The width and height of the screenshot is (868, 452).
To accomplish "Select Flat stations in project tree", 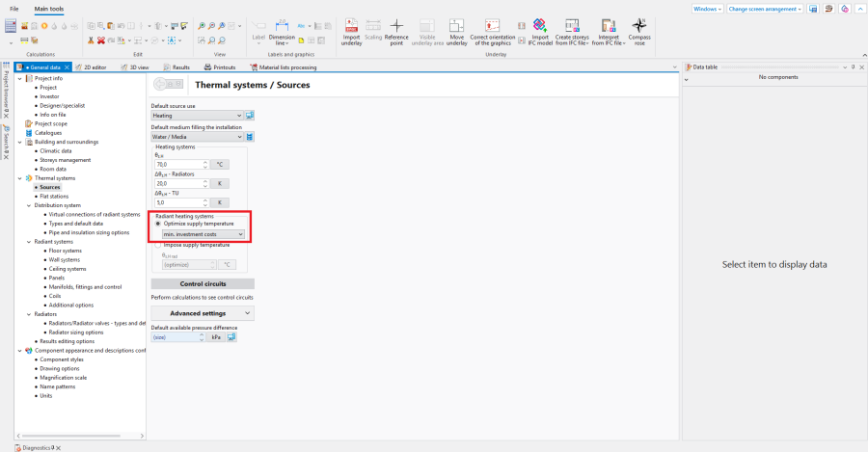I will [x=56, y=196].
